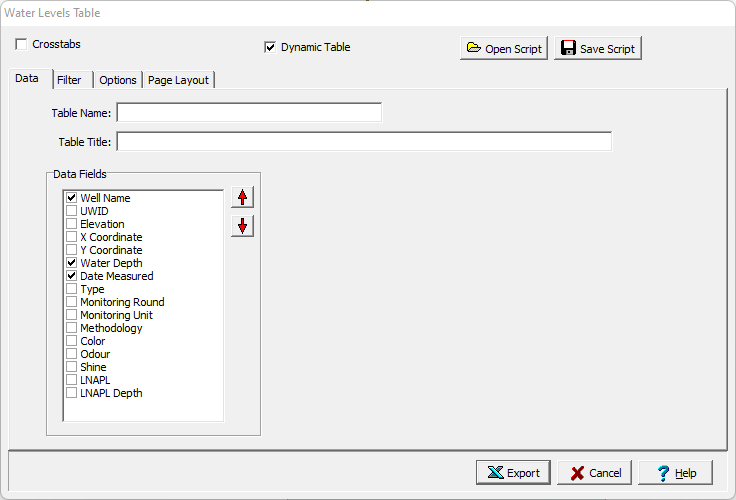Click the red move-up arrow button
The height and width of the screenshot is (500, 736).
(242, 197)
